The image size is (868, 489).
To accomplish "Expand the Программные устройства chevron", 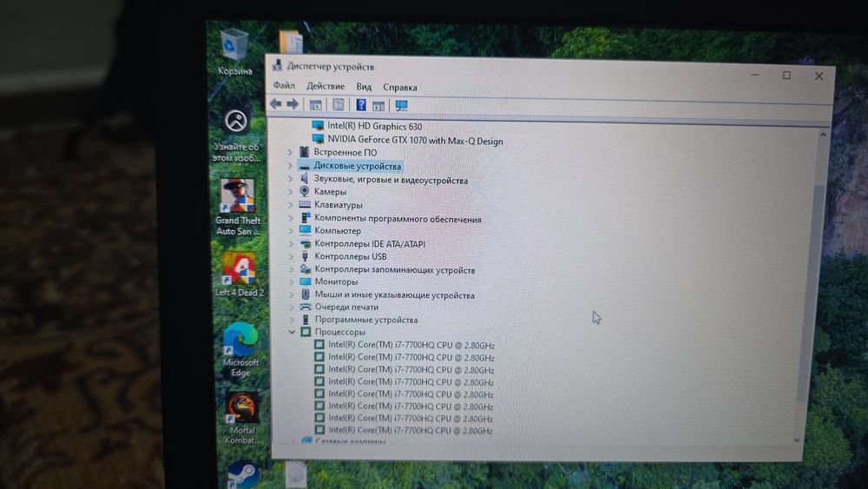I will click(x=291, y=320).
